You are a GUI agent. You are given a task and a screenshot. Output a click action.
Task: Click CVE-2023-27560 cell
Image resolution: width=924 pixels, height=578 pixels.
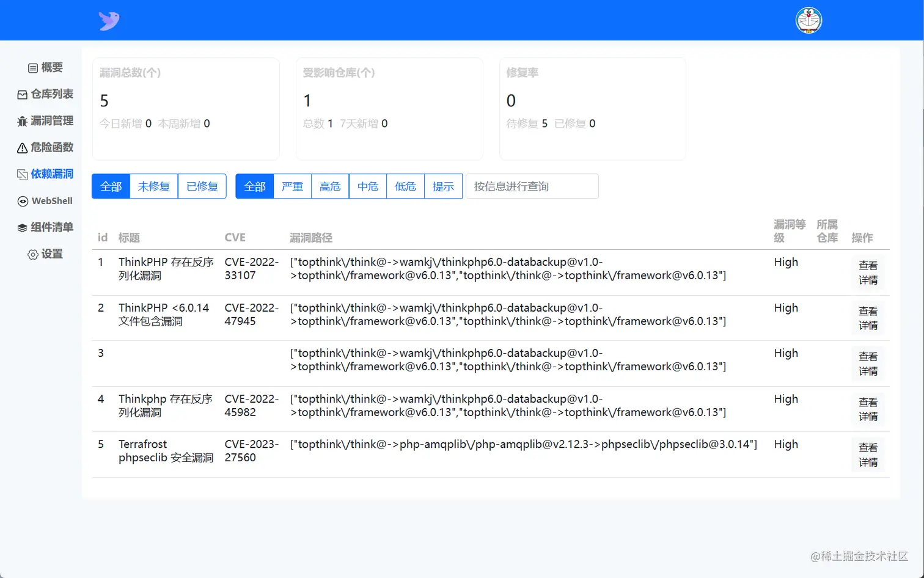251,451
